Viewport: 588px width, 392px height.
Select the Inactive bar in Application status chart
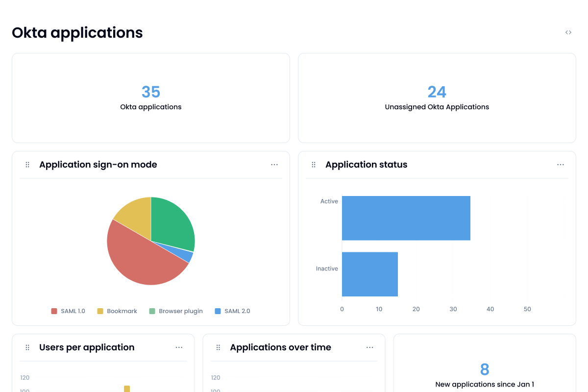[369, 274]
